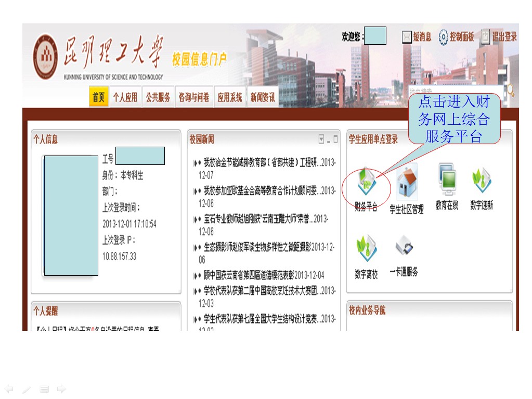Click the 退出登录 logout icon
Screen dimensions: 532x399
click(x=485, y=36)
